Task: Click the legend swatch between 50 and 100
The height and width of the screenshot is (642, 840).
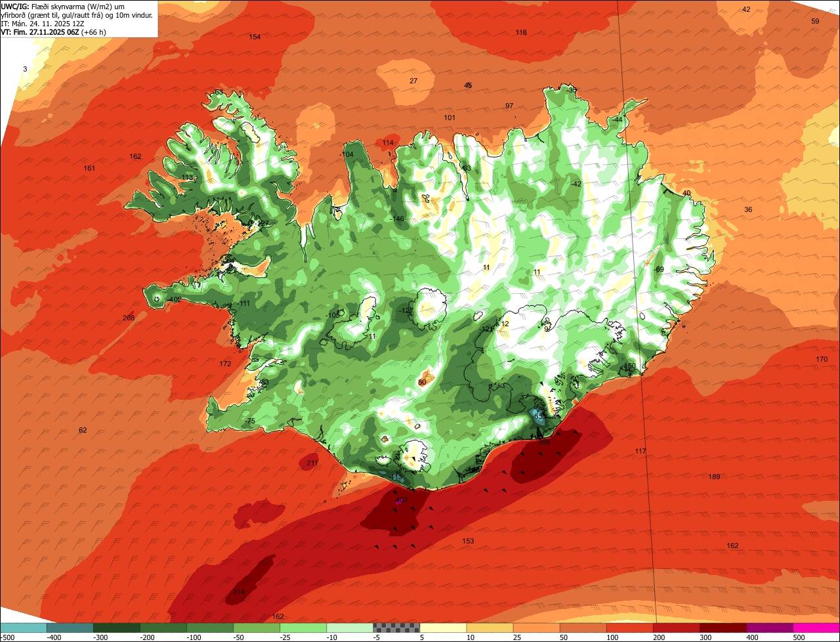Action: click(x=583, y=628)
